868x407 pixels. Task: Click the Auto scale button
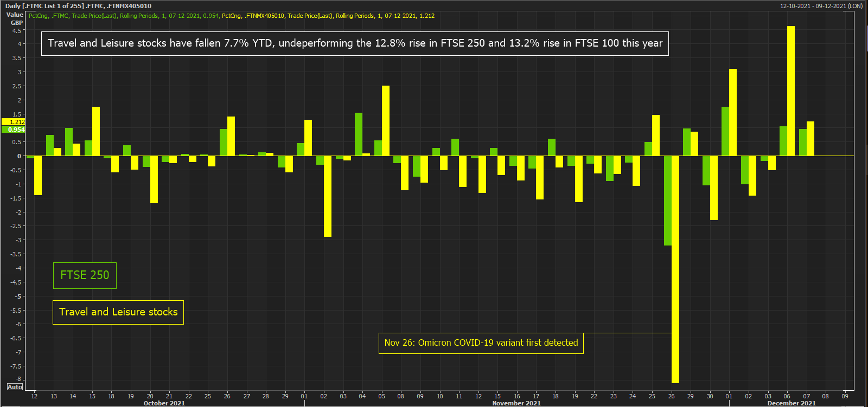pyautogui.click(x=15, y=387)
